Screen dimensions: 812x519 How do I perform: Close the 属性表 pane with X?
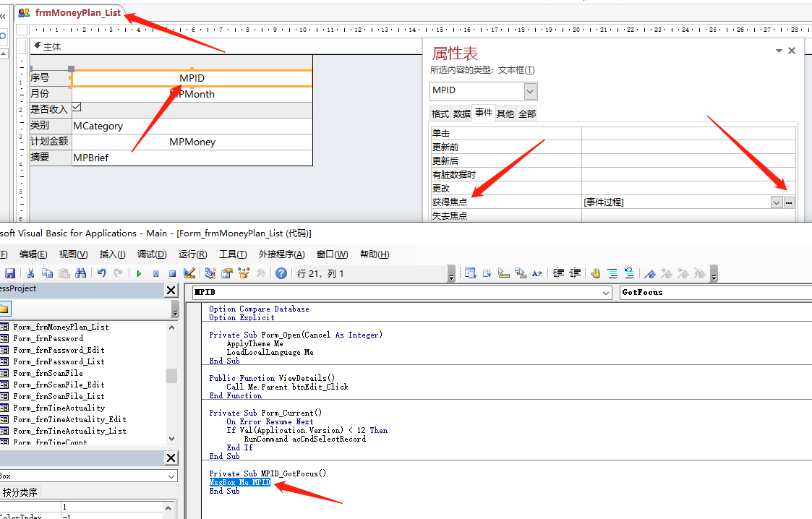coord(792,51)
